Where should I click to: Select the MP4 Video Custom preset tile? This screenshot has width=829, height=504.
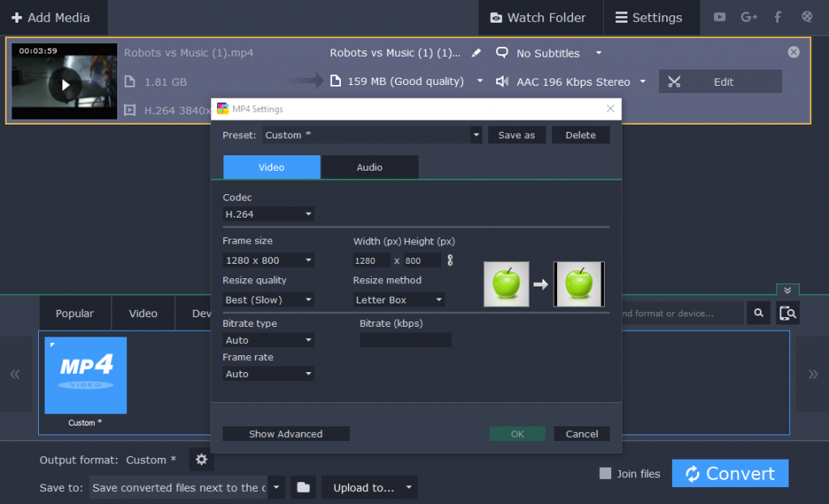click(x=86, y=375)
